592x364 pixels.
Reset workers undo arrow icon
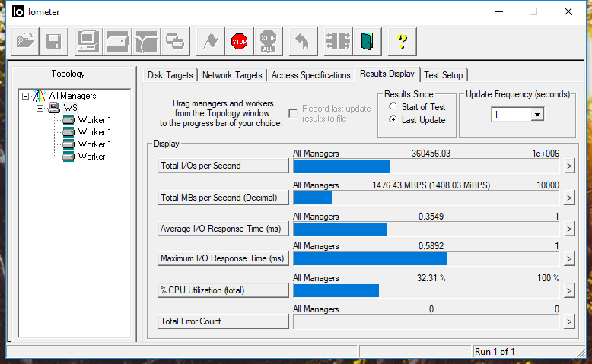click(303, 42)
